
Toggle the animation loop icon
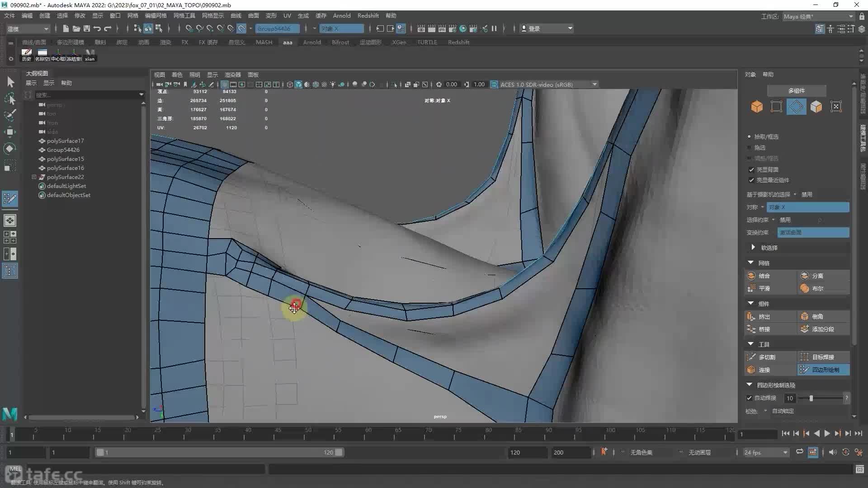pos(799,452)
